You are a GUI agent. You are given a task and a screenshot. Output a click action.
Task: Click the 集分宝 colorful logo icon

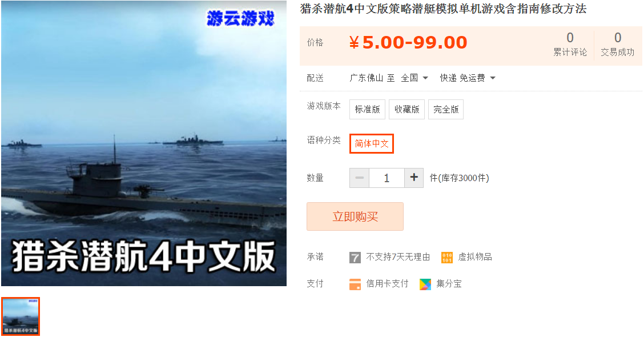tap(425, 284)
